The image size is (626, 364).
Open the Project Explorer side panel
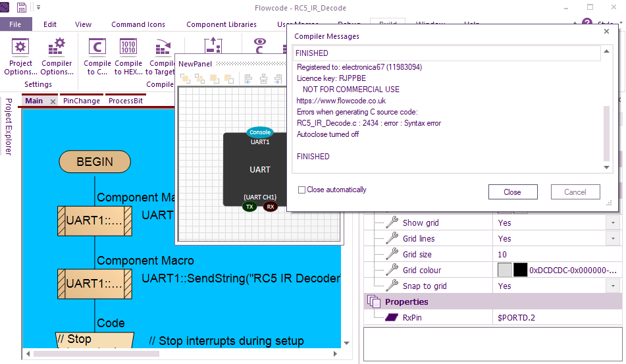(8, 126)
